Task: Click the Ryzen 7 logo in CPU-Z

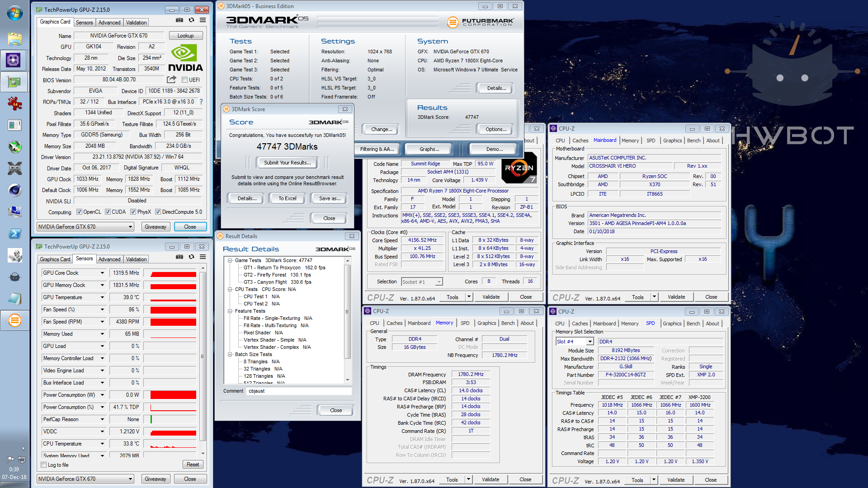Action: [x=519, y=168]
